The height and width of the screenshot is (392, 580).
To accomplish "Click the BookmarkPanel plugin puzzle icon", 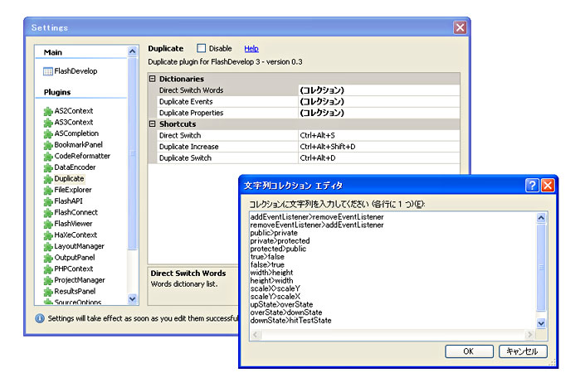I will coord(48,145).
